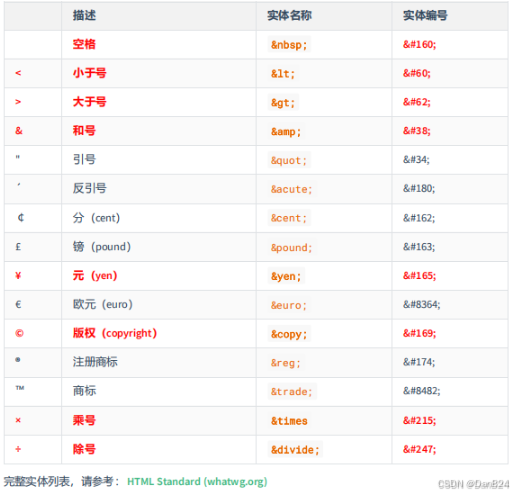Click the &trade; entity name
The height and width of the screenshot is (495, 513).
coord(292,392)
